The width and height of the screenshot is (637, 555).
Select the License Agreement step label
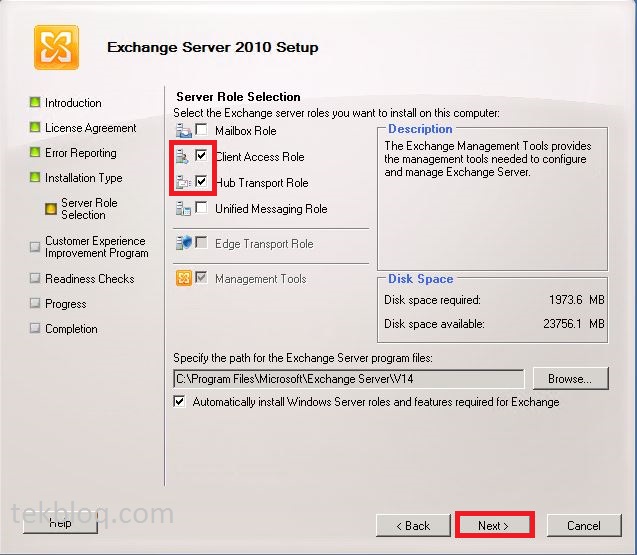pos(91,128)
